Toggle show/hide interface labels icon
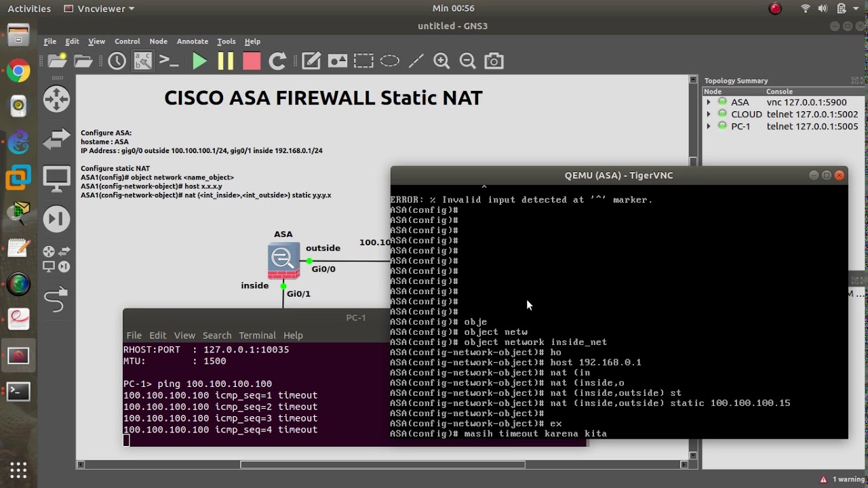Screen dimensions: 868x488 (x=143, y=62)
